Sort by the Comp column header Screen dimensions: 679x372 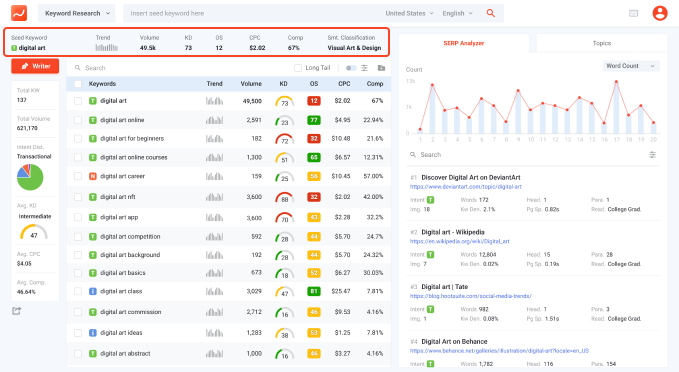(x=375, y=84)
